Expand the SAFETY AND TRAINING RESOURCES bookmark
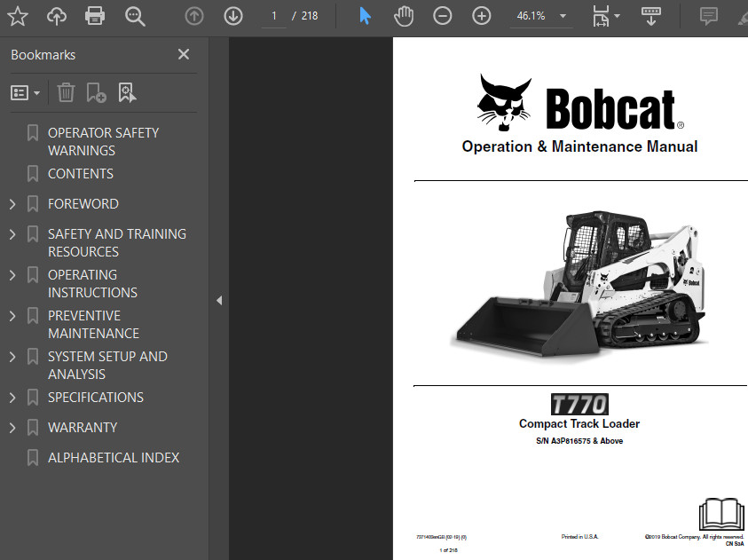The width and height of the screenshot is (748, 560). pyautogui.click(x=13, y=234)
